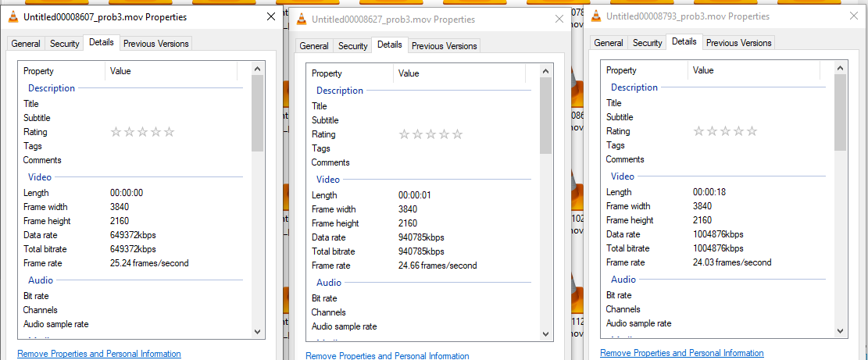Image resolution: width=868 pixels, height=360 pixels.
Task: Set five-star rating in Untitled00008607 window
Action: coord(170,132)
